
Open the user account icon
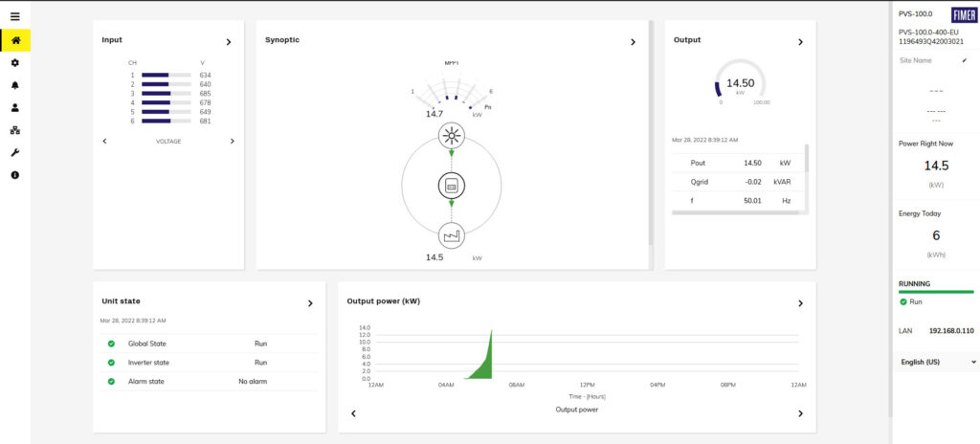point(15,107)
